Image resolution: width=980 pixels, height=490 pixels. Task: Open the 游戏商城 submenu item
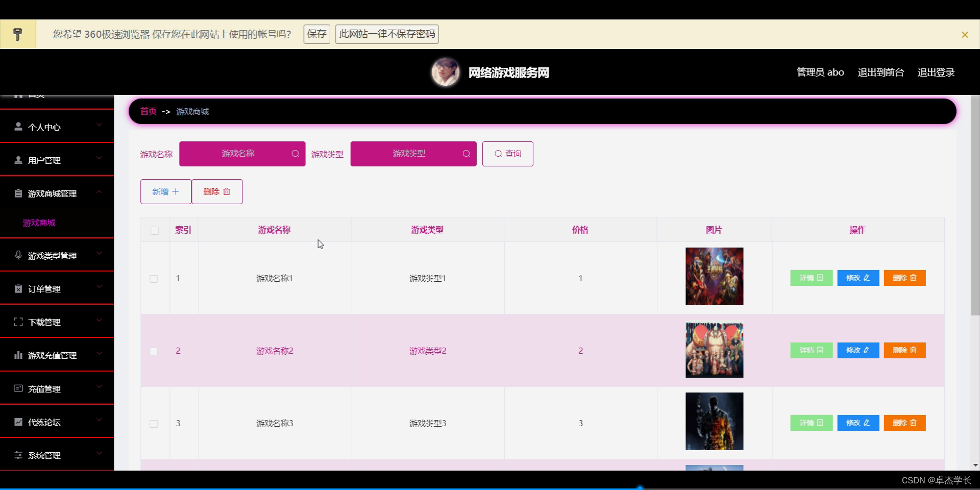point(39,223)
